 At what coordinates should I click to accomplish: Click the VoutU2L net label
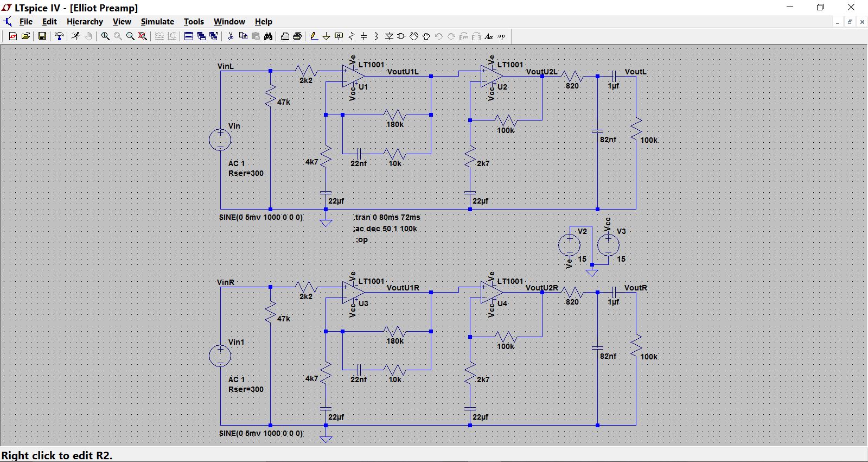click(541, 72)
